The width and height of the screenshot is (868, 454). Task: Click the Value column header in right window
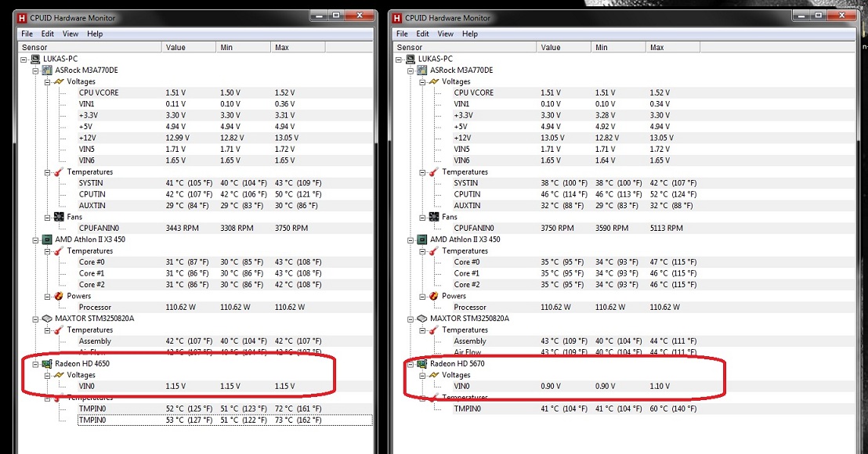click(x=563, y=48)
